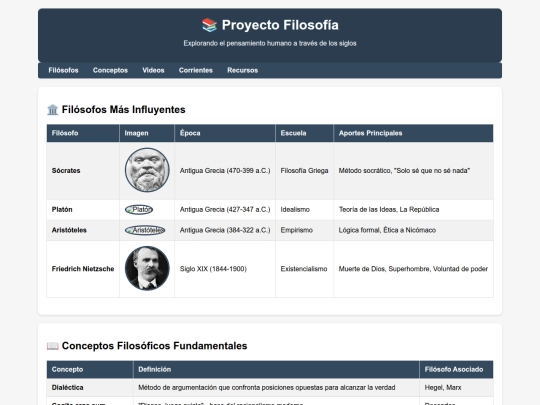Click the broken Platón image placeholder
The width and height of the screenshot is (540, 405).
click(139, 209)
